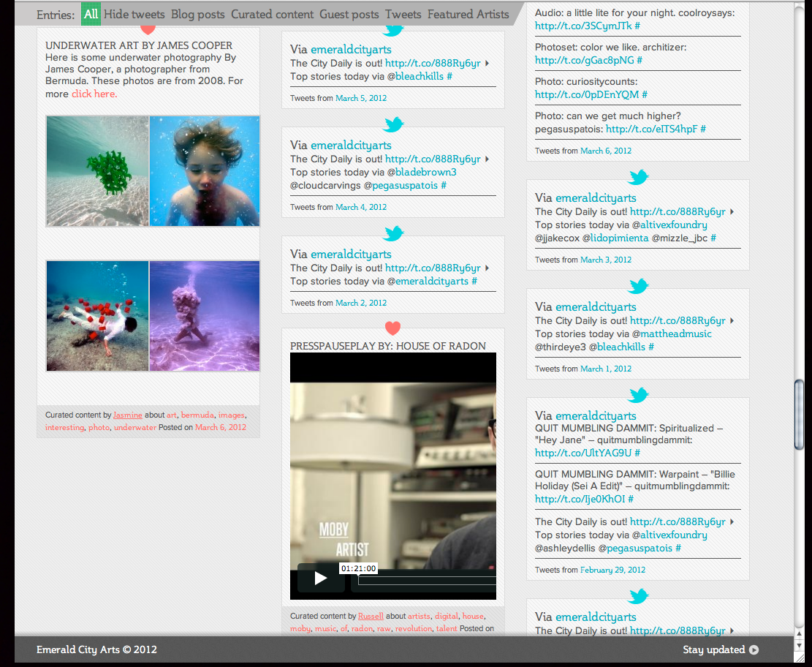Open the March 6, 2012 post date link
812x667 pixels.
(221, 427)
